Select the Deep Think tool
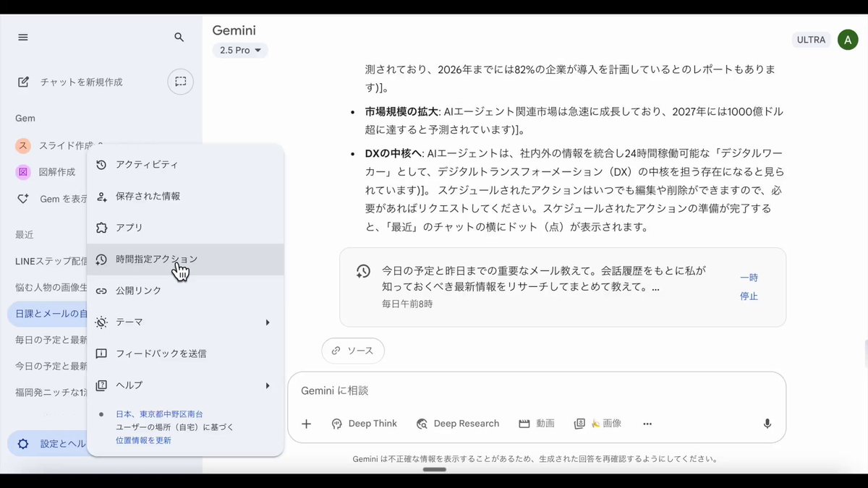 [364, 424]
